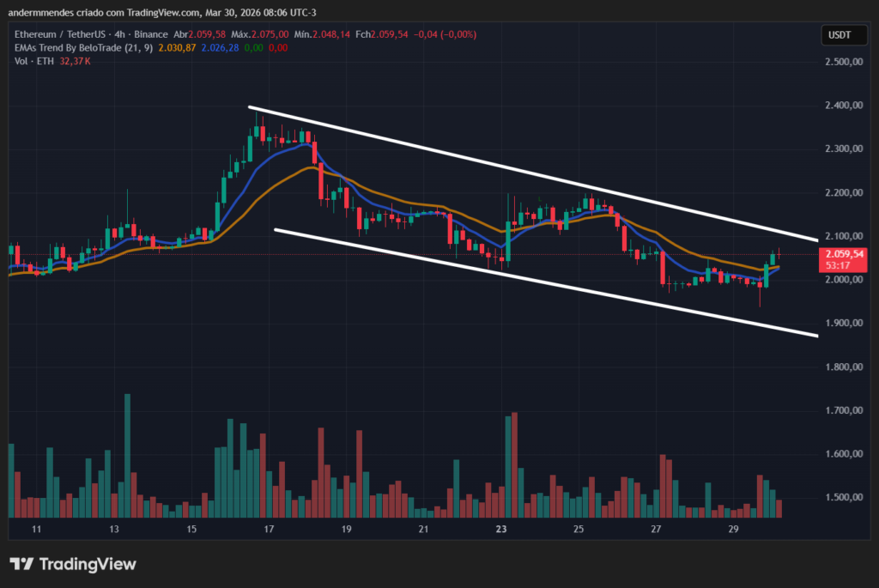Click the Vol · ETH volume indicator legend
This screenshot has width=879, height=588.
[36, 62]
